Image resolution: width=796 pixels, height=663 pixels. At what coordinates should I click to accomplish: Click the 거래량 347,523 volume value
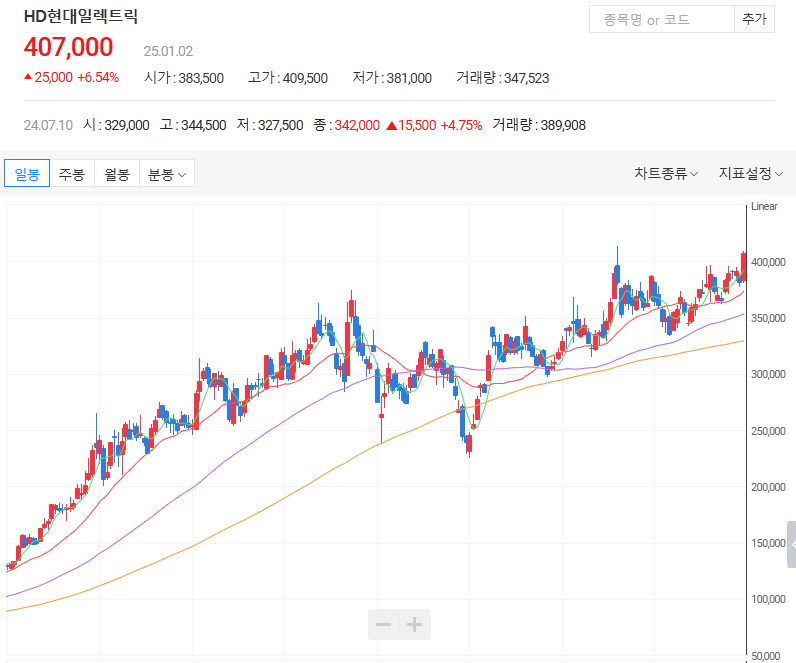(503, 78)
